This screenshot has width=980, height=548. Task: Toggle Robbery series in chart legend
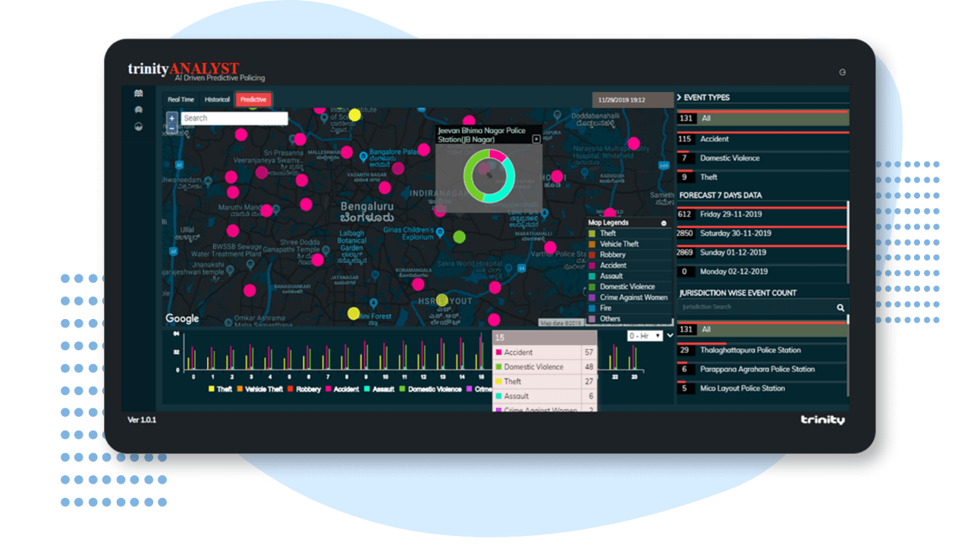point(304,389)
